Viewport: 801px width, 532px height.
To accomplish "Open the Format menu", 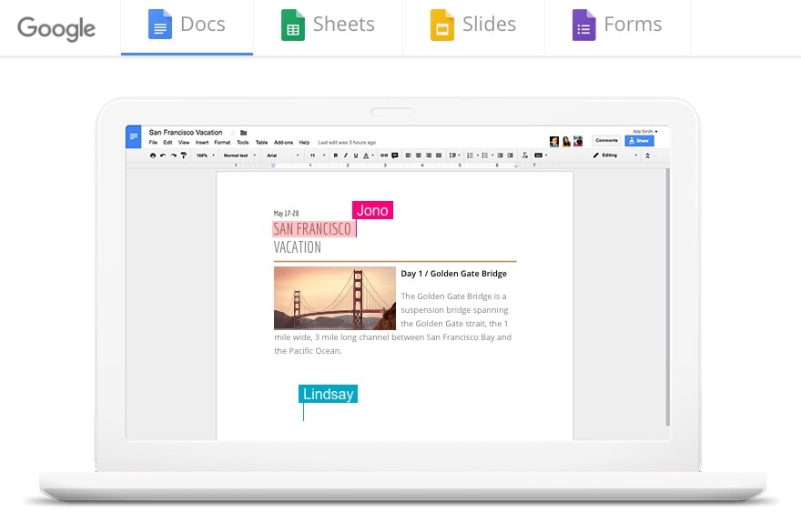I will pyautogui.click(x=222, y=143).
